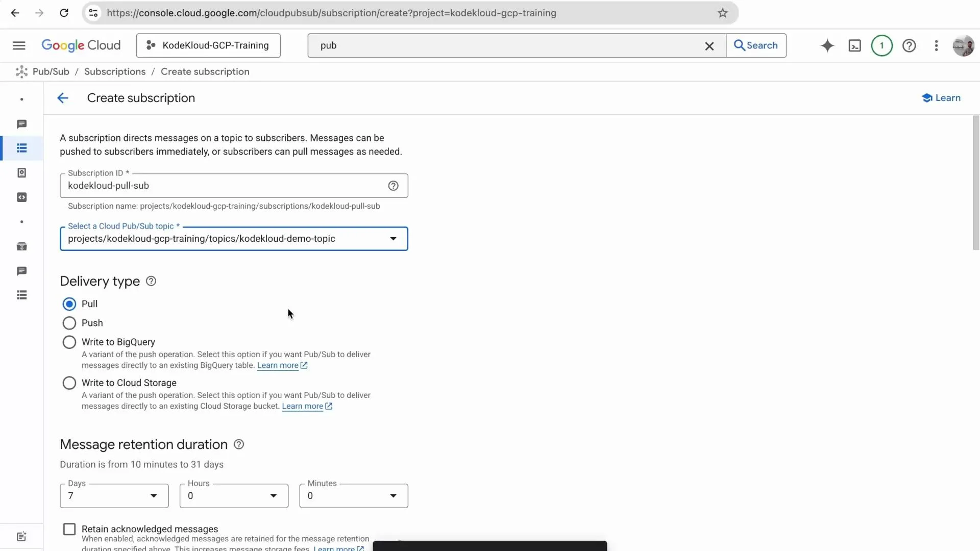Open the user account avatar

[x=963, y=45]
